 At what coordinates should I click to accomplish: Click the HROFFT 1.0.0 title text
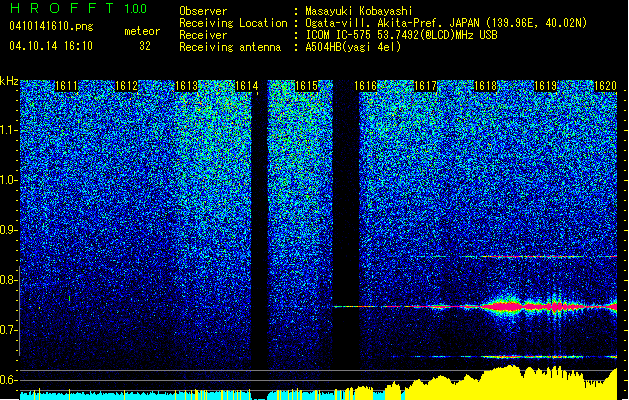(79, 8)
